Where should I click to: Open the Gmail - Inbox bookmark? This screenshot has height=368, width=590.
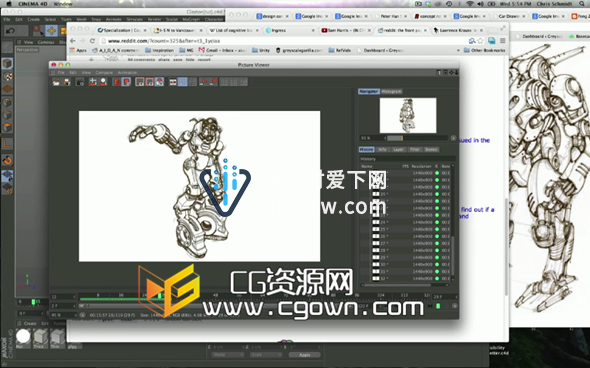[x=222, y=50]
